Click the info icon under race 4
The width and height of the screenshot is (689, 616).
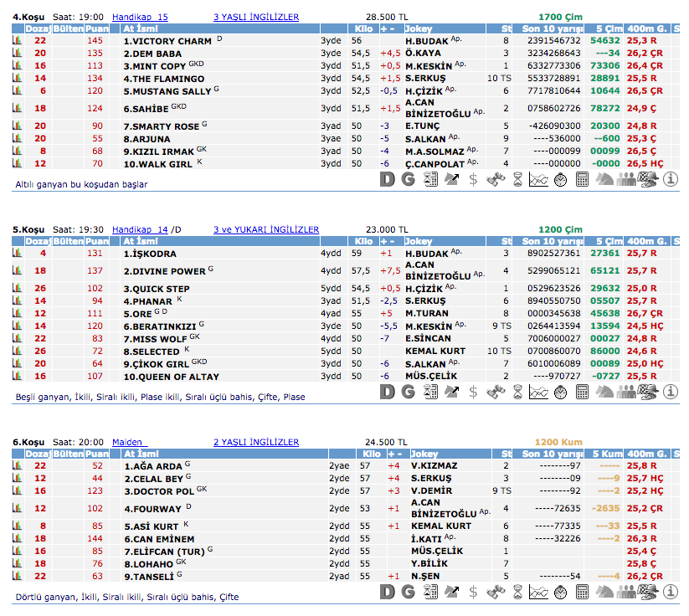click(x=671, y=178)
